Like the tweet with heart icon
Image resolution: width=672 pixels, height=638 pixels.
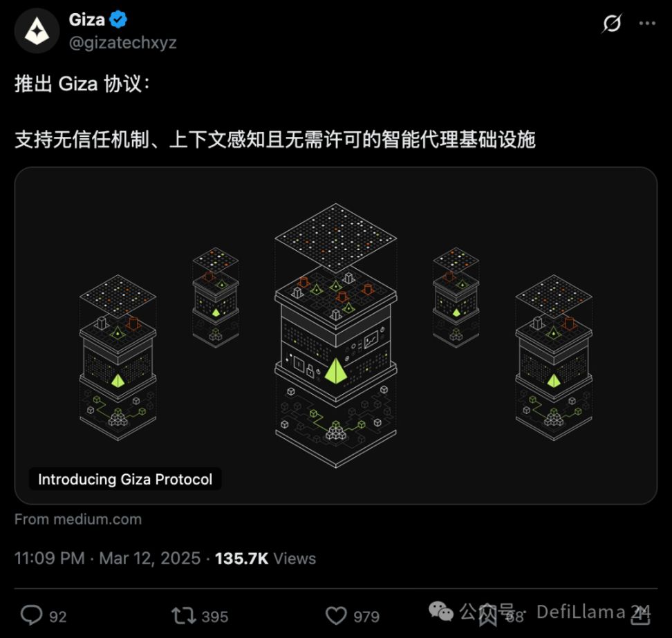(336, 616)
